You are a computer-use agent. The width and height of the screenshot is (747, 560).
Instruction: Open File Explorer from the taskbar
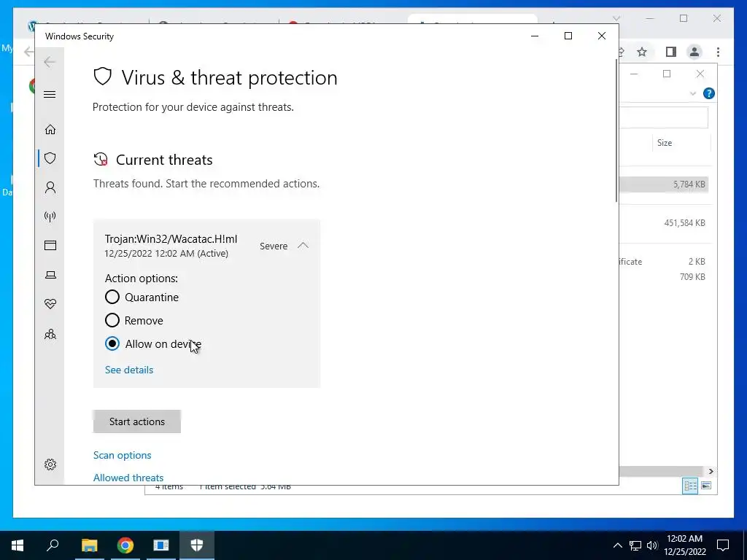(x=89, y=545)
